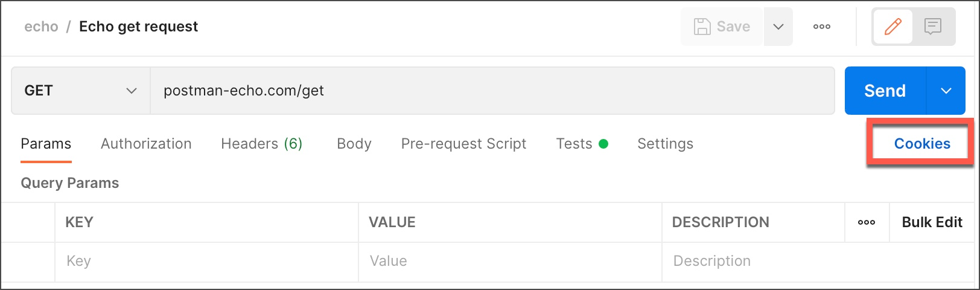This screenshot has width=980, height=290.
Task: Expand the Save options dropdown arrow
Action: point(778,27)
